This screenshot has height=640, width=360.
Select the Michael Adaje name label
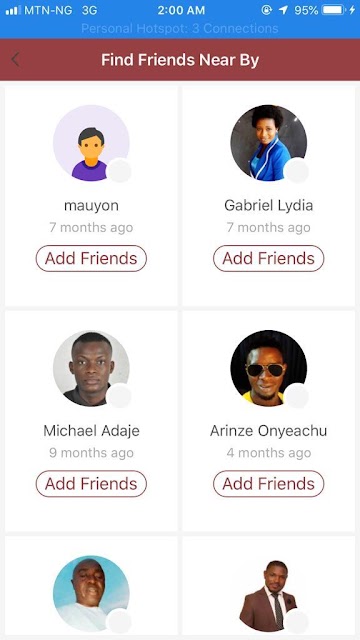(x=91, y=431)
